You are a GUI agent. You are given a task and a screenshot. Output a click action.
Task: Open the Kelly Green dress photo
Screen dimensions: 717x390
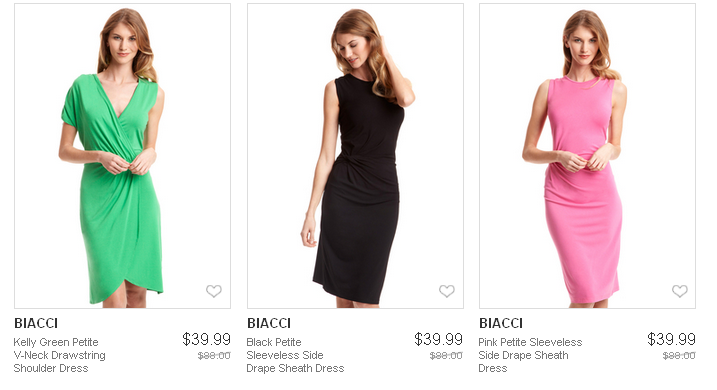click(123, 156)
